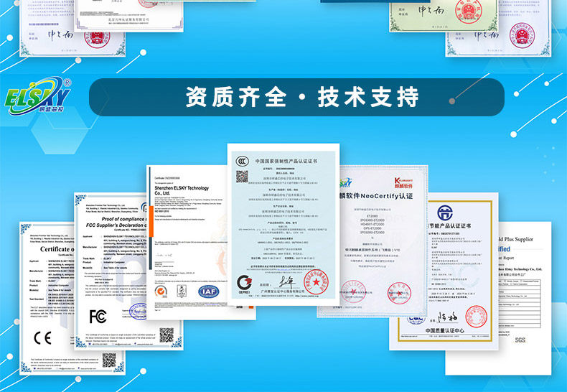Click the SGS mark on the rightmost report

520,340
